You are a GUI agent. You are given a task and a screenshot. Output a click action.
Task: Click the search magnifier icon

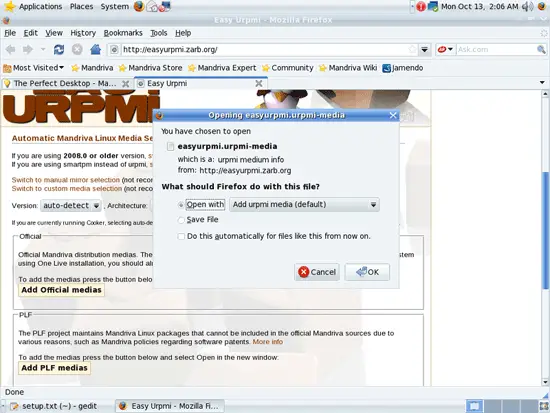pyautogui.click(x=541, y=49)
